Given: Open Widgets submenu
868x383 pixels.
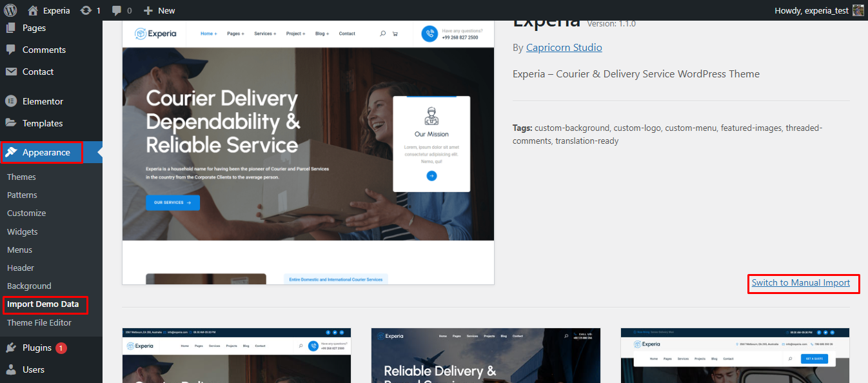Looking at the screenshot, I should (23, 231).
